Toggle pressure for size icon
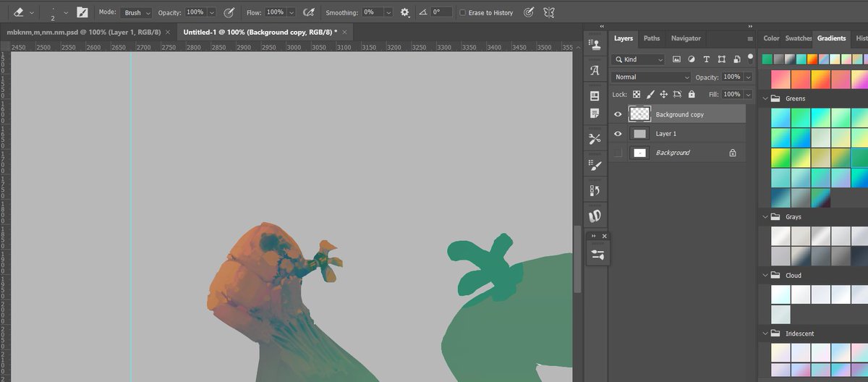The image size is (868, 382). click(529, 12)
